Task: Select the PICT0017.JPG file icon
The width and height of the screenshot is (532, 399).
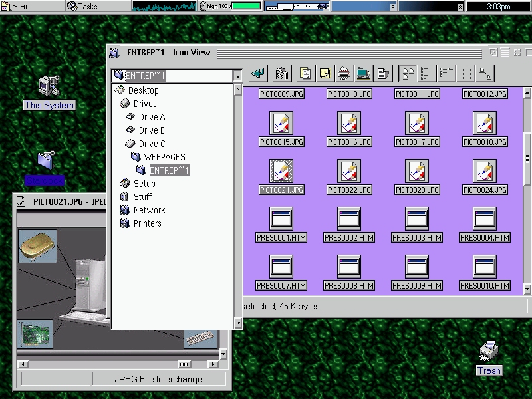Action: 417,123
